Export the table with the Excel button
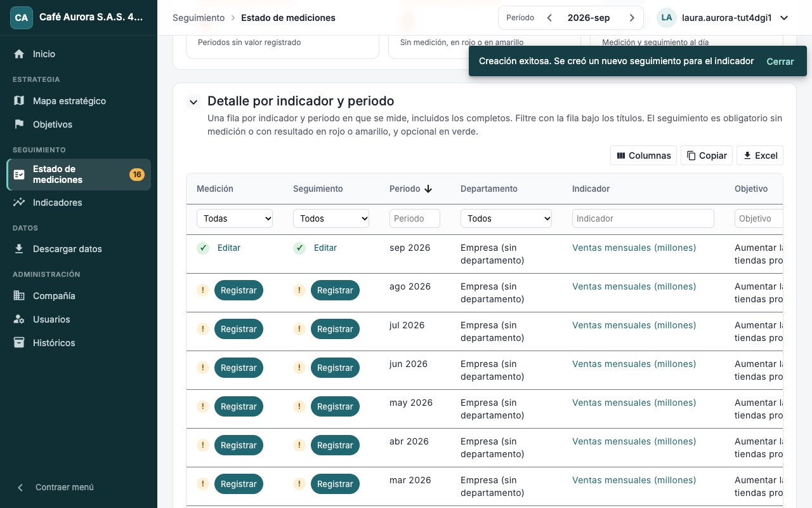812x508 pixels. [x=760, y=156]
